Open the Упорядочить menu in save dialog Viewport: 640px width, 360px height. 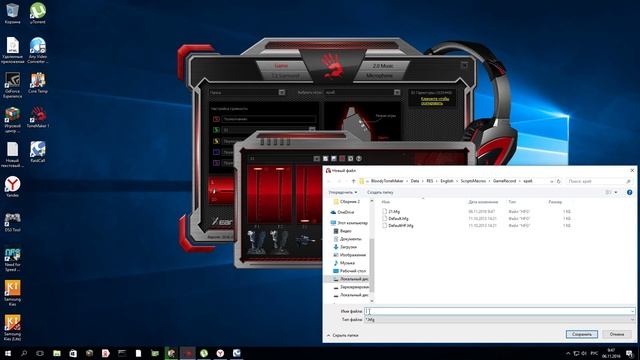click(x=343, y=192)
